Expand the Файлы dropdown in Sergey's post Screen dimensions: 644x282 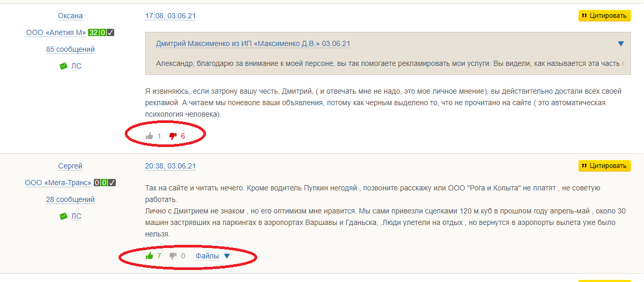coord(227,256)
